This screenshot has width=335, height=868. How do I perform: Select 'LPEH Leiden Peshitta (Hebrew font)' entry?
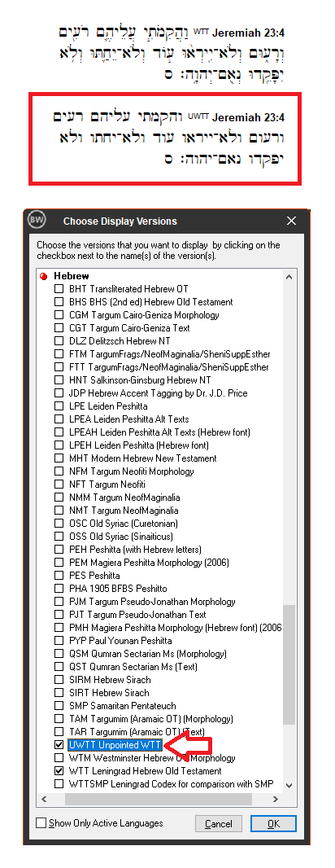tap(139, 445)
